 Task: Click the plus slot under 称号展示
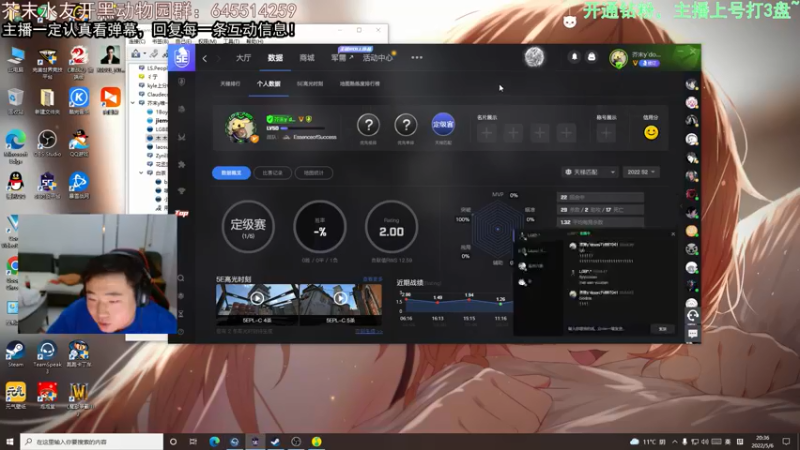coord(606,133)
